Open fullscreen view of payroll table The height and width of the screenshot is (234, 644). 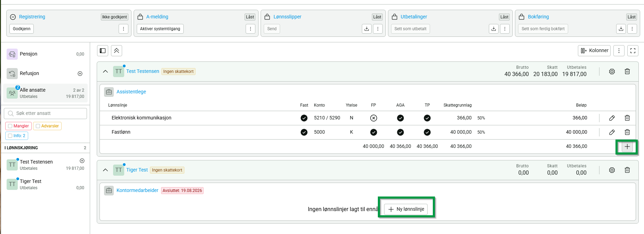coord(633,51)
